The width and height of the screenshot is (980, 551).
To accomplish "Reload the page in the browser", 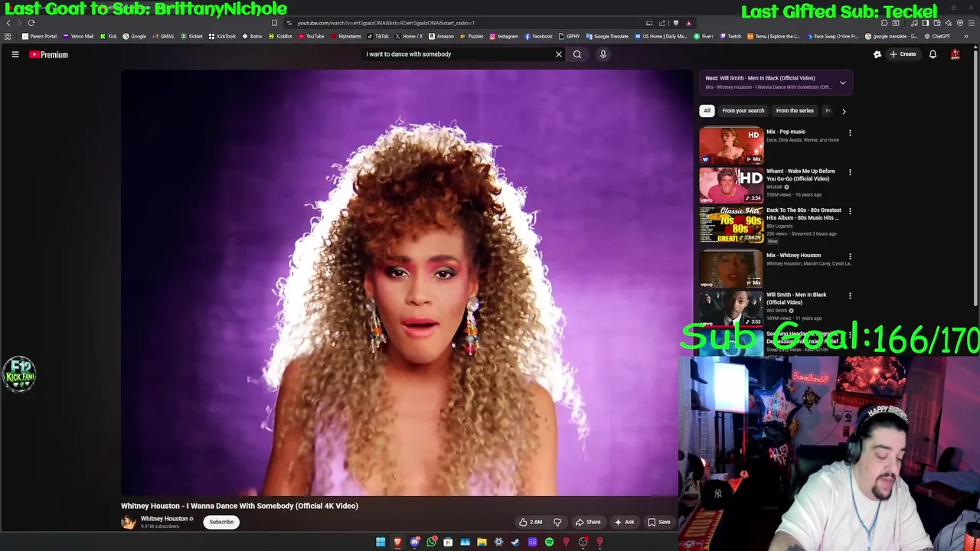I will point(31,23).
